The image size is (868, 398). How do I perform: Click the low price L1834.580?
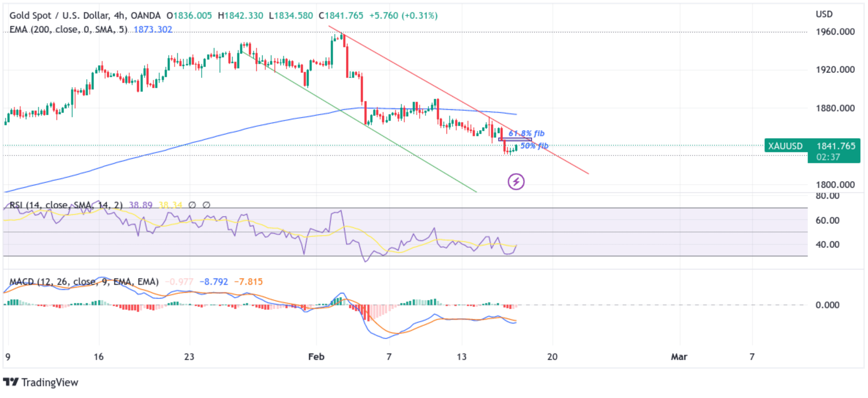(x=291, y=15)
